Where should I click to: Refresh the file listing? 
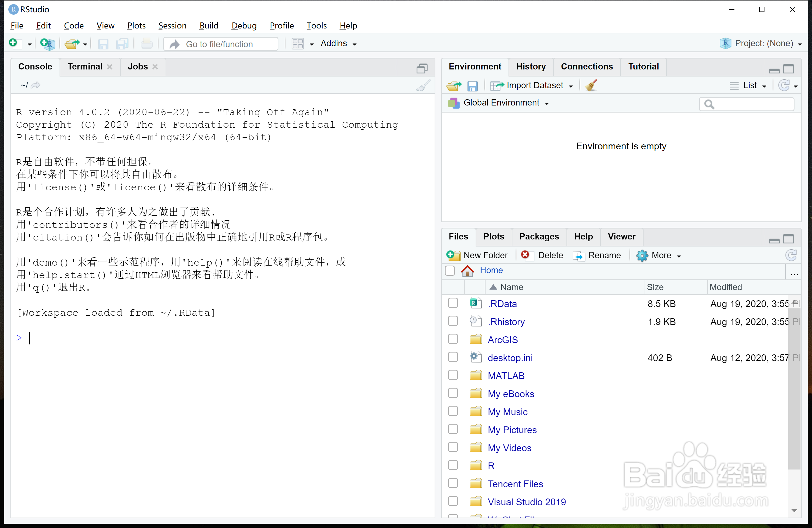coord(791,255)
